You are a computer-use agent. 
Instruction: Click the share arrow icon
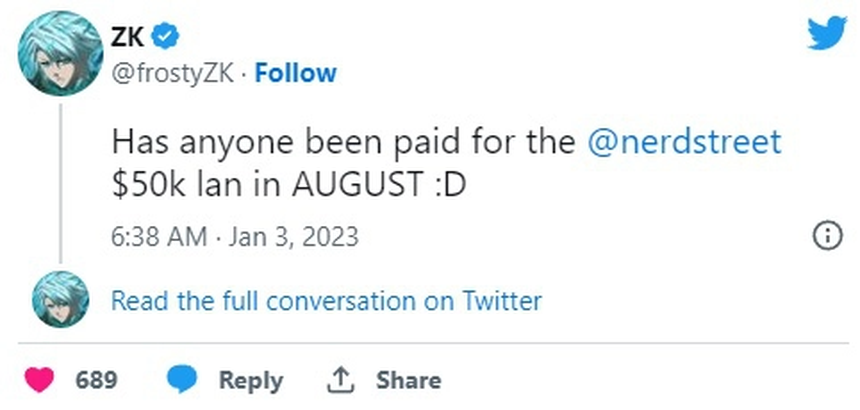337,380
